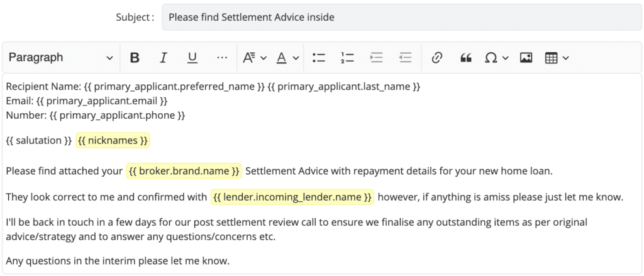This screenshot has height=276, width=644.
Task: Select the {{ nicknames }} placeholder tag
Action: (x=113, y=141)
